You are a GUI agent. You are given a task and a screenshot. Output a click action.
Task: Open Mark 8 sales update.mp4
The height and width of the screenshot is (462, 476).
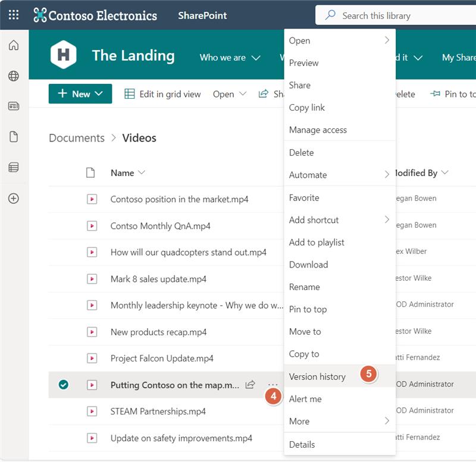158,279
